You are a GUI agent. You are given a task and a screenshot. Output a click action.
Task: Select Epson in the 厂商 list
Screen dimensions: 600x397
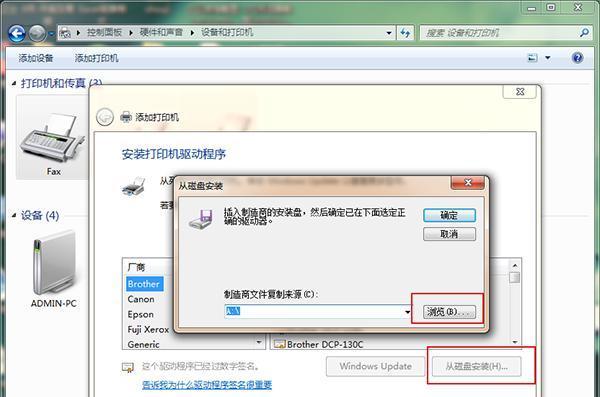tap(140, 314)
